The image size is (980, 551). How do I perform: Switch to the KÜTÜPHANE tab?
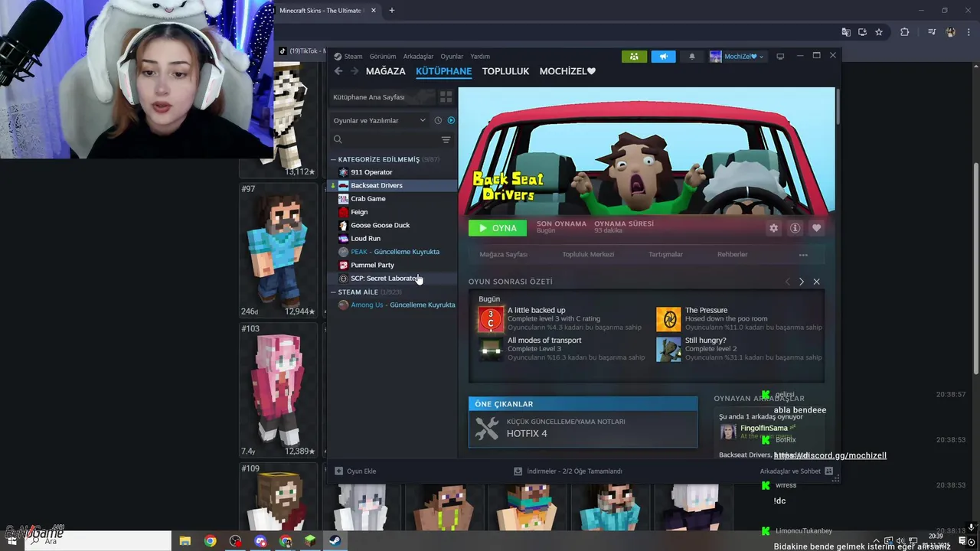coord(444,71)
